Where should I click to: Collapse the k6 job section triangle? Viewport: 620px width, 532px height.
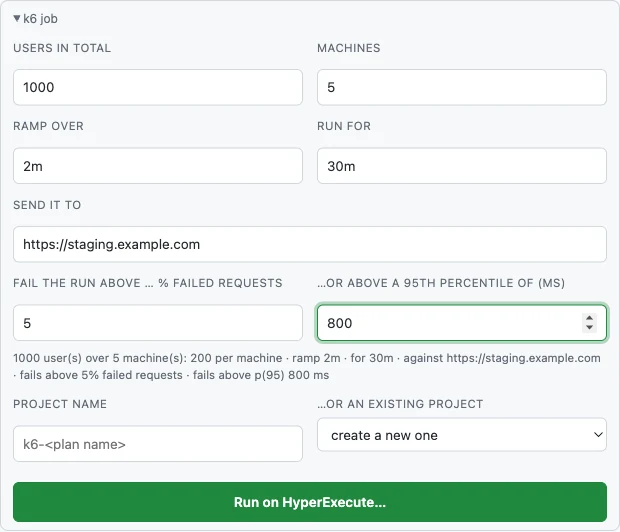click(17, 18)
